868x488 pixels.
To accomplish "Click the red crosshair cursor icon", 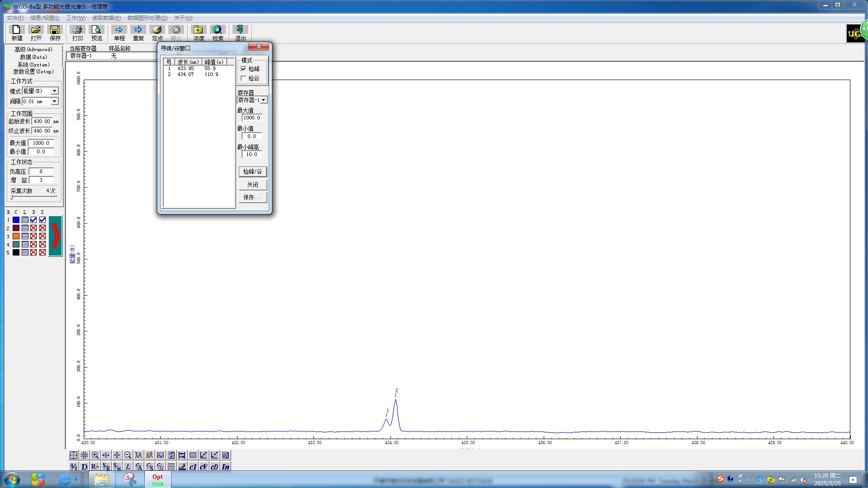I will (84, 455).
